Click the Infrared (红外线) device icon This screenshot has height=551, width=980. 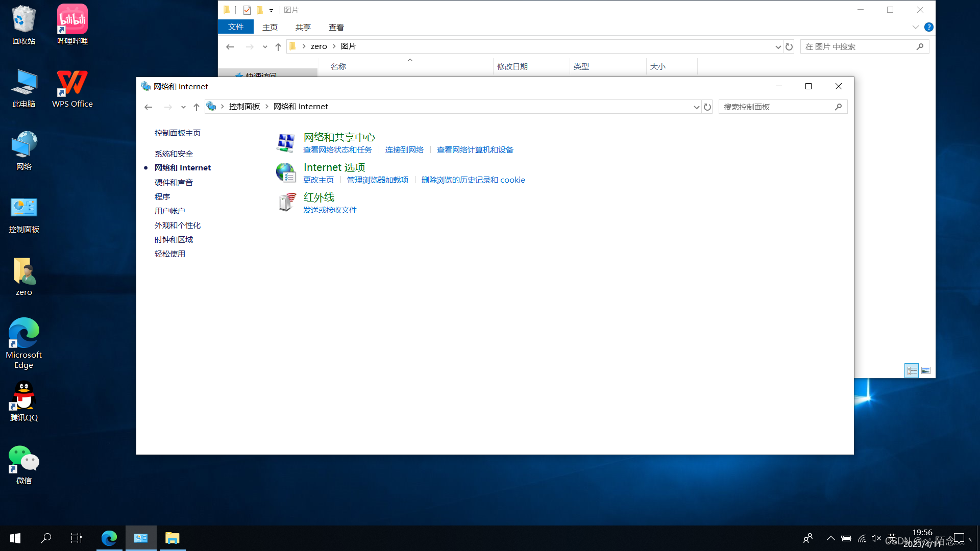pyautogui.click(x=286, y=203)
